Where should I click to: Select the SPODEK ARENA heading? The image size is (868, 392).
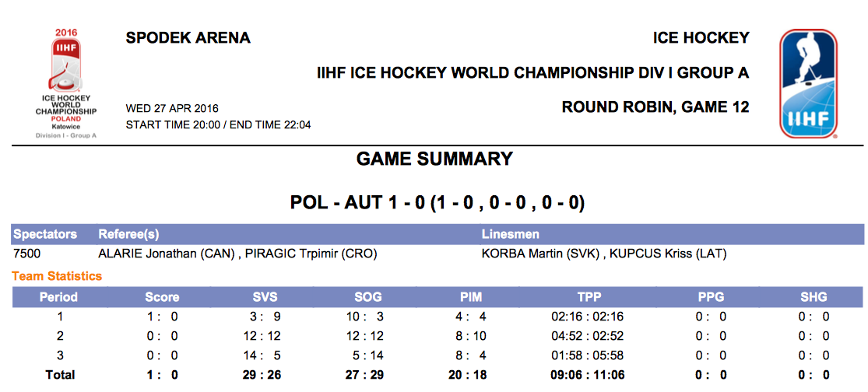[188, 38]
